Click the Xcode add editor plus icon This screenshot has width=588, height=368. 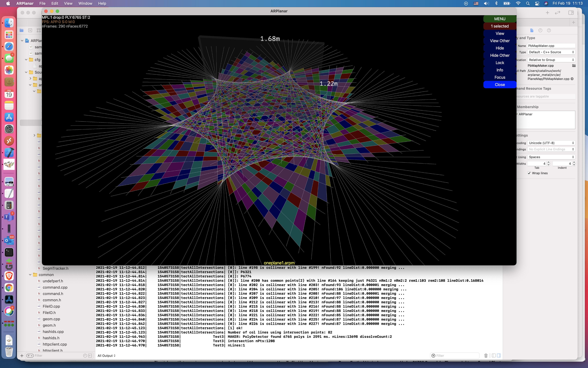[547, 13]
